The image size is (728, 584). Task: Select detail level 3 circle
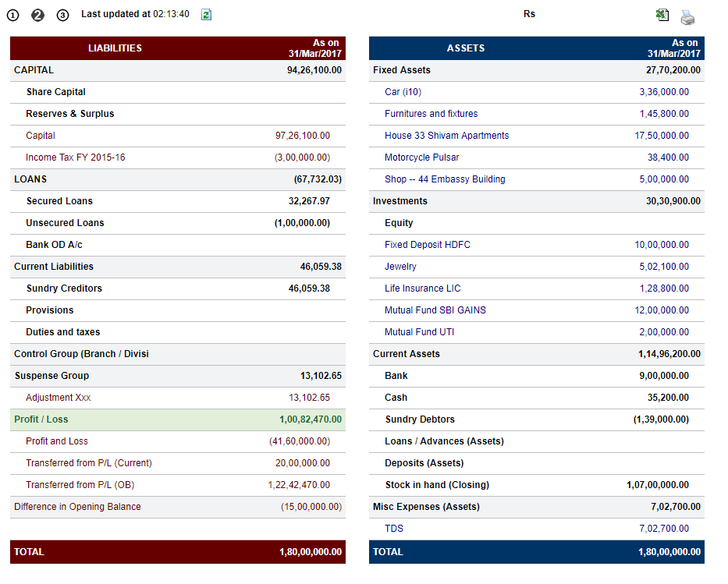pyautogui.click(x=62, y=16)
